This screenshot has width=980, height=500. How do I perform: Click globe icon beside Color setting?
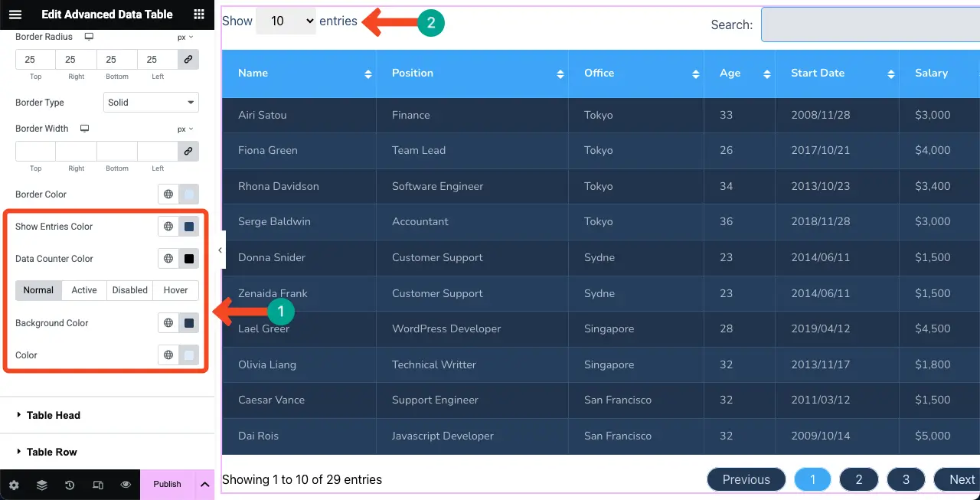[x=168, y=355]
